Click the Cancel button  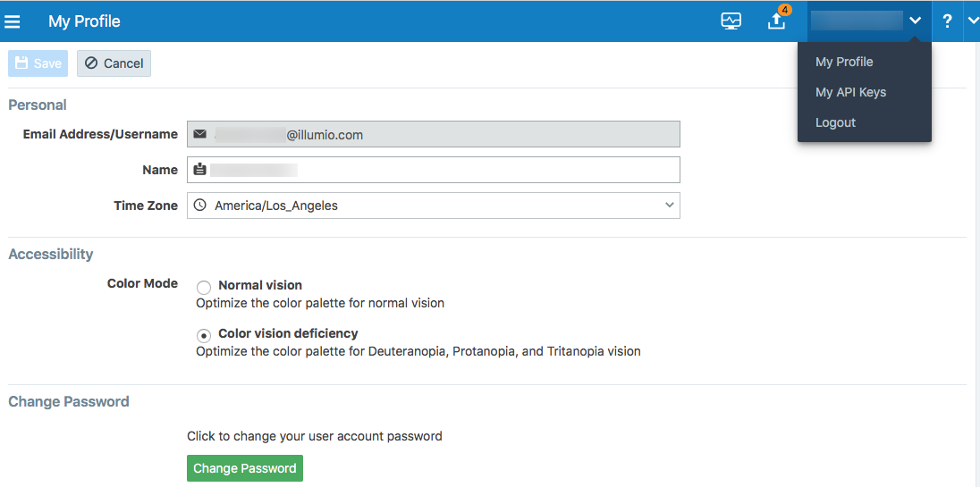(114, 63)
